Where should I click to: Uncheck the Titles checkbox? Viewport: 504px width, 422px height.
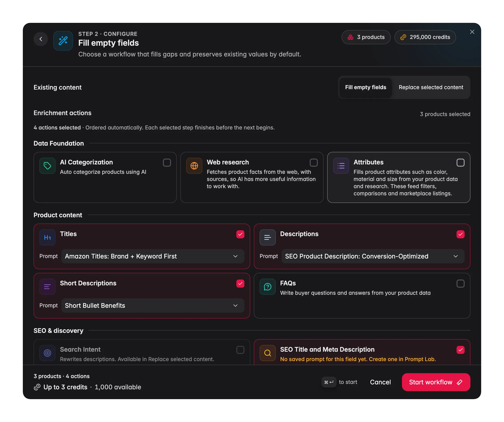(240, 235)
